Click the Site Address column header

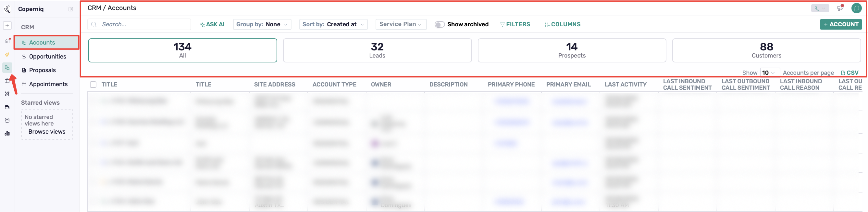click(275, 85)
